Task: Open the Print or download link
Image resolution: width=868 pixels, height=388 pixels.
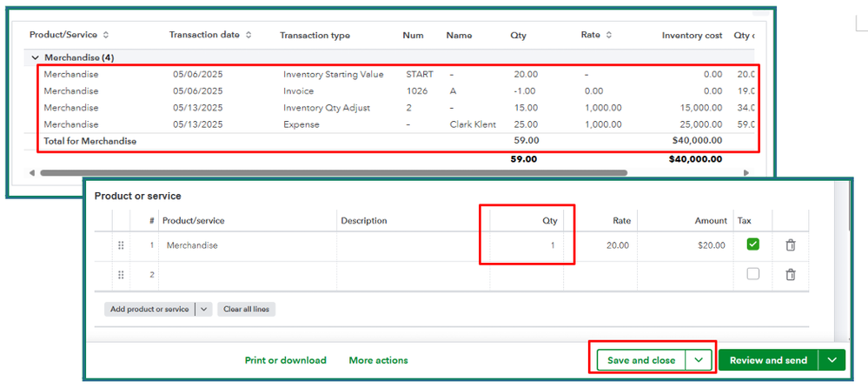Action: (286, 360)
